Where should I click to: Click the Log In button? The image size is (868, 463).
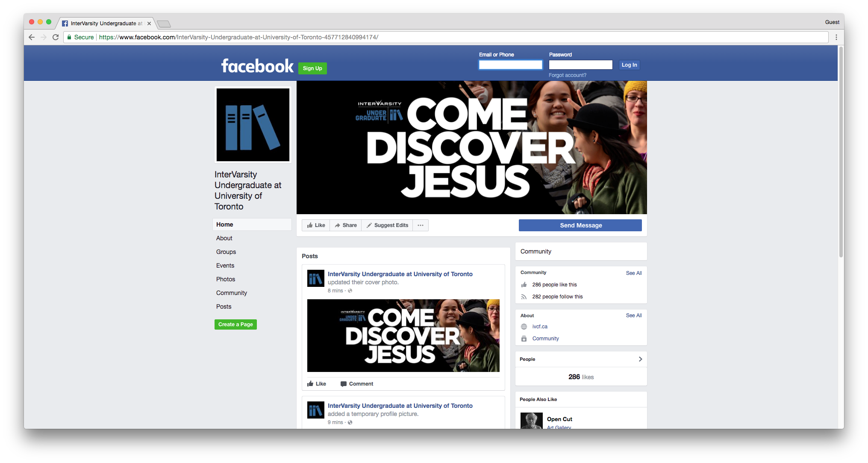point(629,65)
